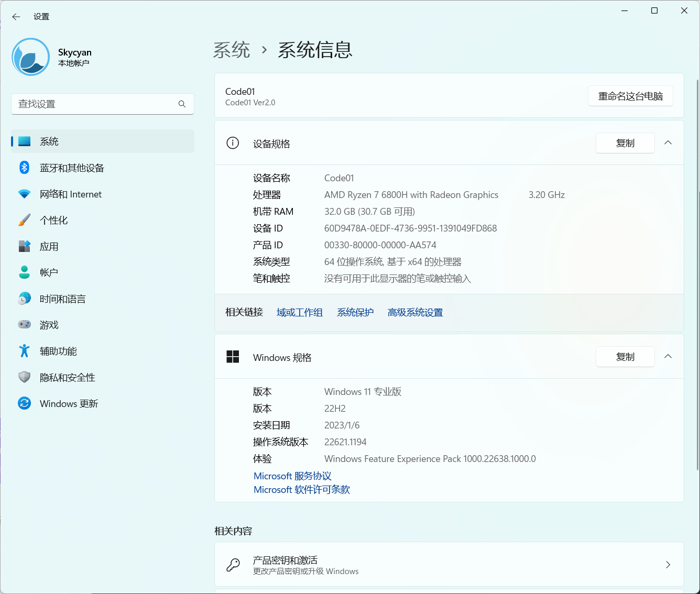Click the version value 22H2
Viewport: 700px width, 594px height.
[335, 409]
